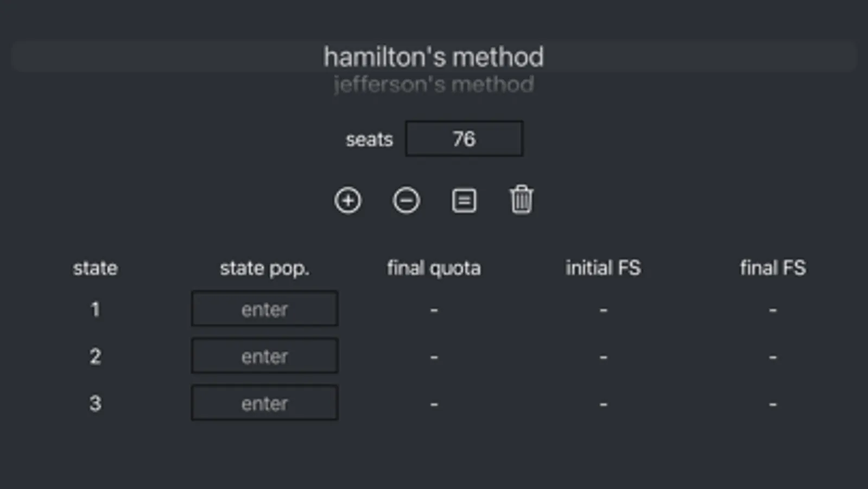The width and height of the screenshot is (868, 489).
Task: Switch to jefferson's method option
Action: (x=433, y=85)
